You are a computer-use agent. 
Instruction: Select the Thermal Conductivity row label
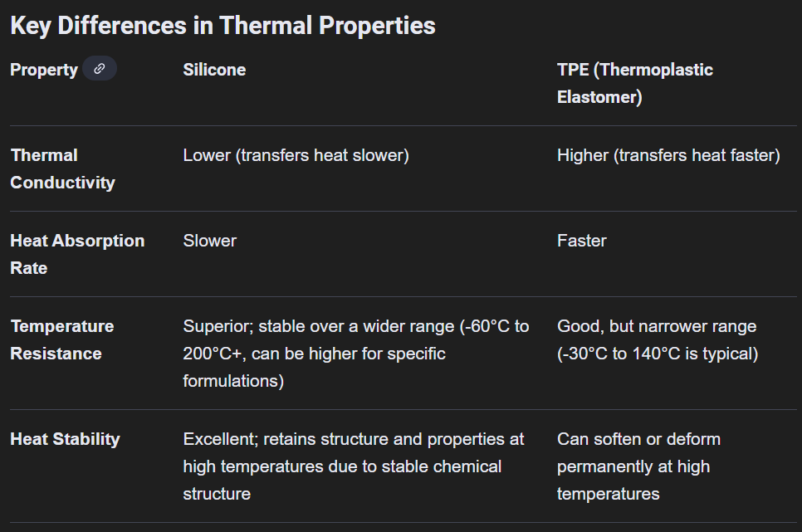point(62,168)
